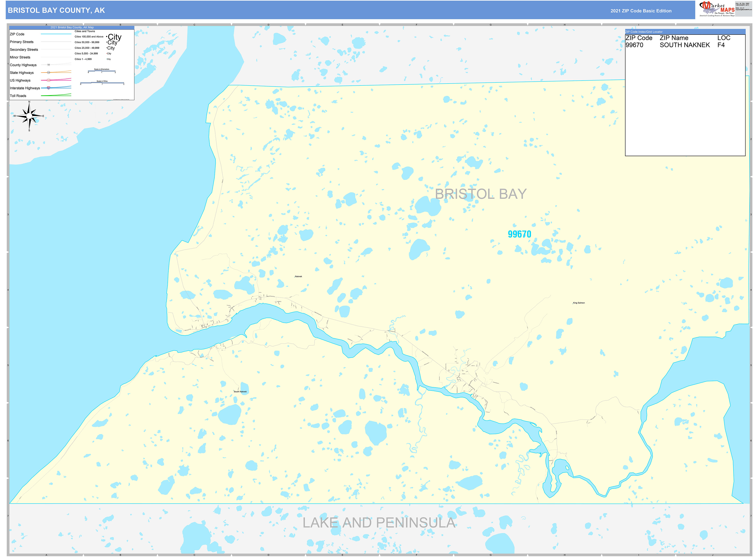Click the Cities and Towns legend heading
The width and height of the screenshot is (756, 557).
[x=85, y=31]
